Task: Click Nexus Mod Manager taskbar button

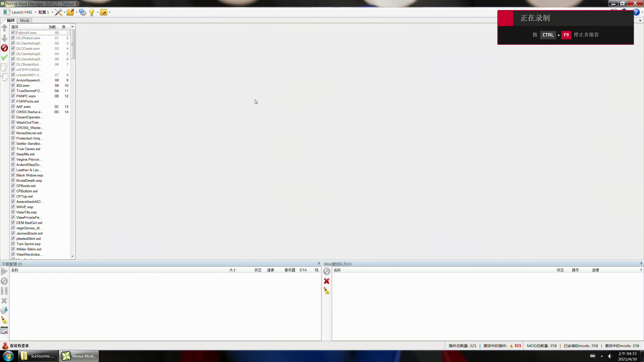Action: coord(79,356)
